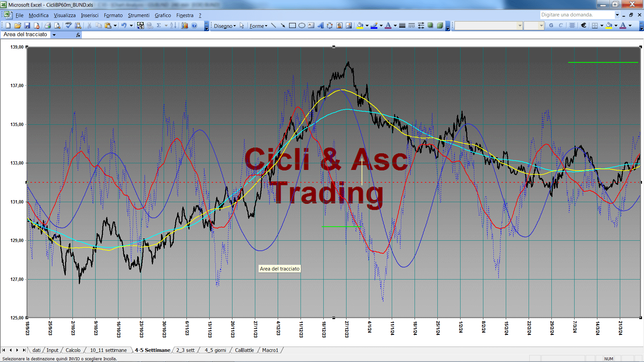Expand Drawing toolbar Fill Color arrow

(367, 26)
